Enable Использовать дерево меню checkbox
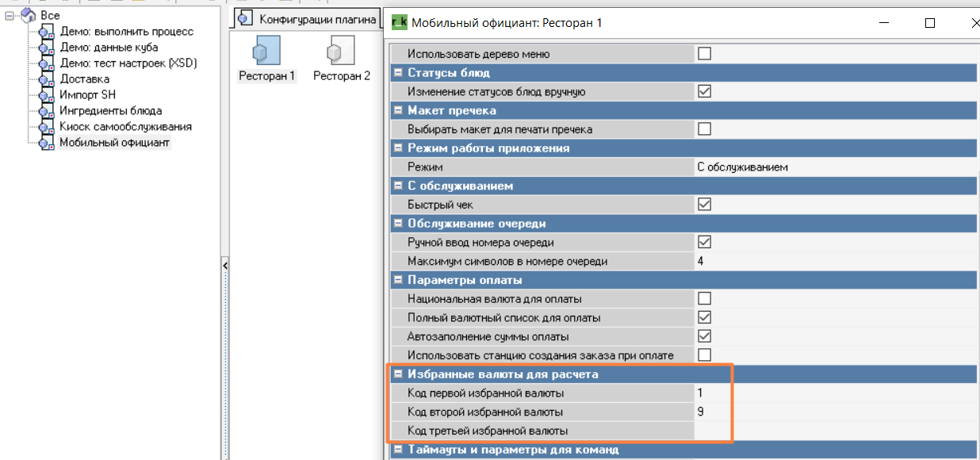 coord(704,54)
